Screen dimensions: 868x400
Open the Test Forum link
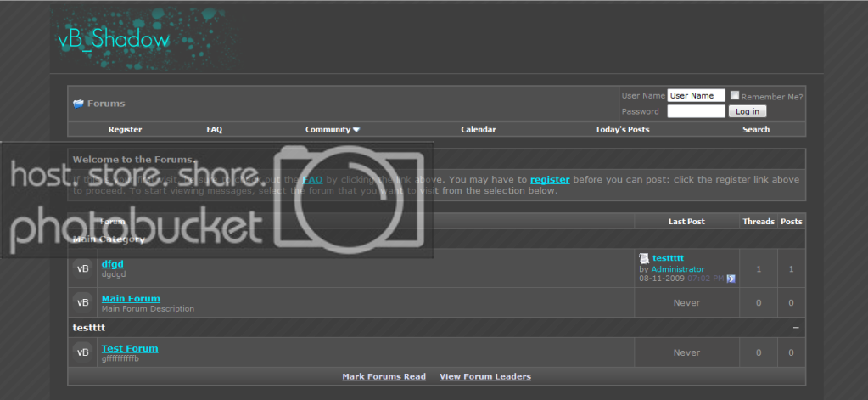[x=130, y=348]
